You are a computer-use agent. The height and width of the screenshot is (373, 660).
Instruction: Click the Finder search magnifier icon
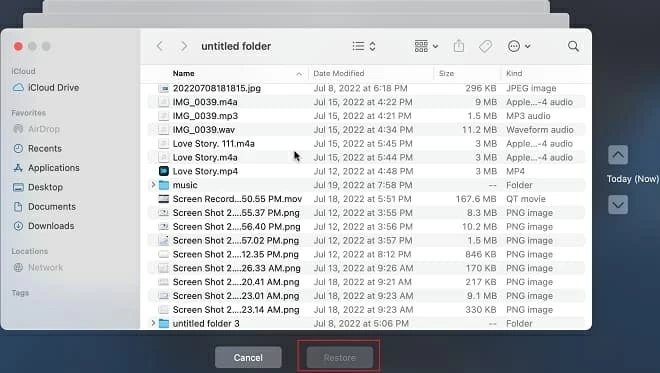[573, 46]
